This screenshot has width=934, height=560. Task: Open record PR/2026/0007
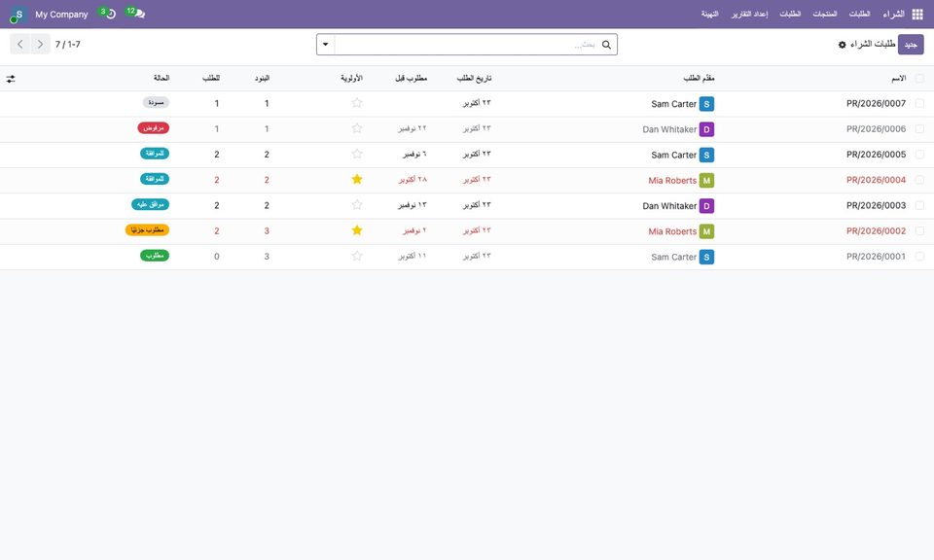[x=876, y=104]
